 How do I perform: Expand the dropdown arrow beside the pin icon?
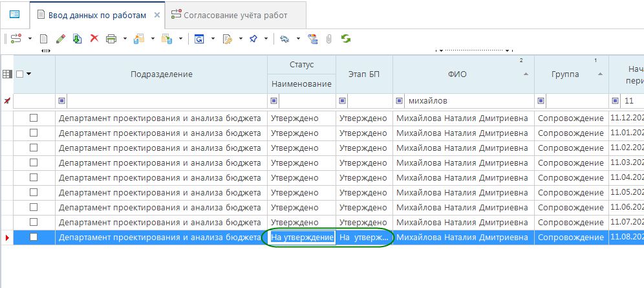coord(266,39)
